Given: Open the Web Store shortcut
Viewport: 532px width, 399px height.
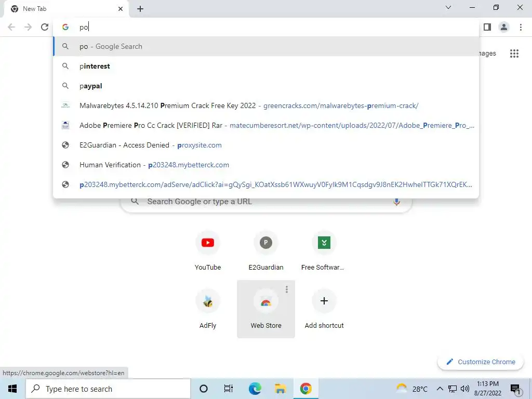Looking at the screenshot, I should coord(266,309).
